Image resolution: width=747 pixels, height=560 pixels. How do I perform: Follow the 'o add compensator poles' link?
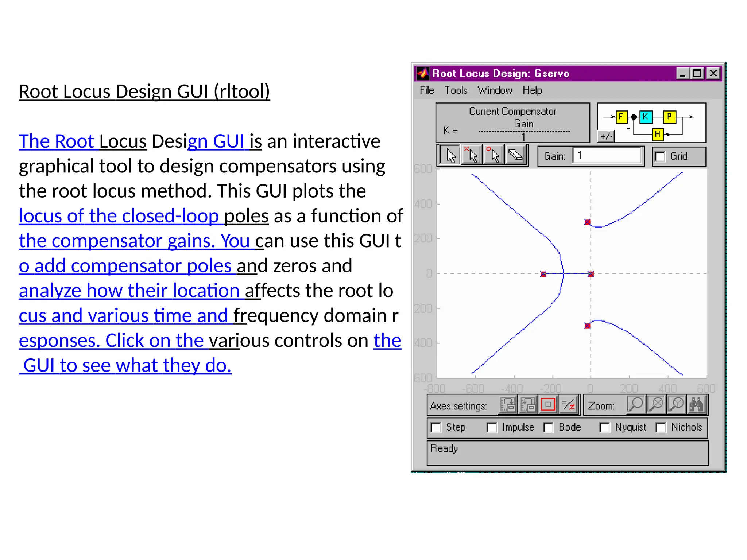click(x=125, y=266)
